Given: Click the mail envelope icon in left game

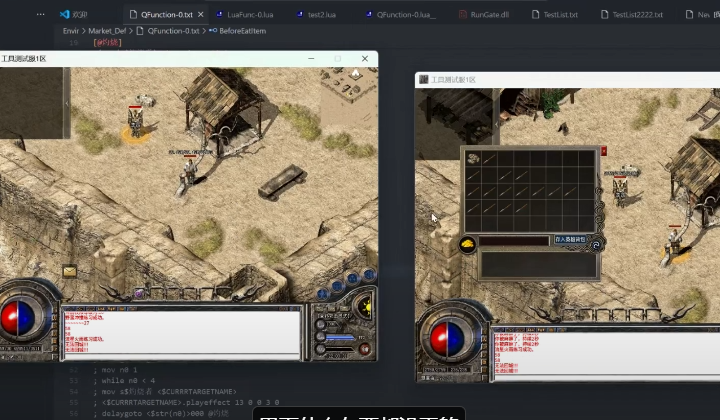Looking at the screenshot, I should pyautogui.click(x=70, y=271).
